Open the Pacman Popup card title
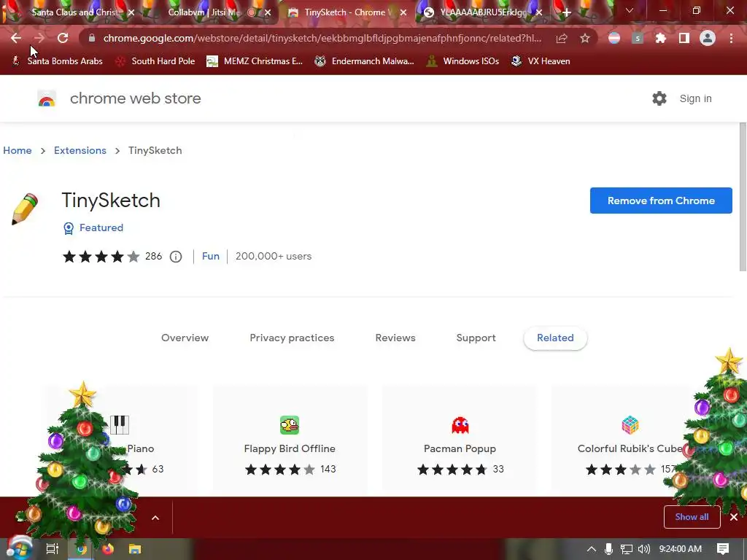Viewport: 747px width, 560px height. pos(460,448)
